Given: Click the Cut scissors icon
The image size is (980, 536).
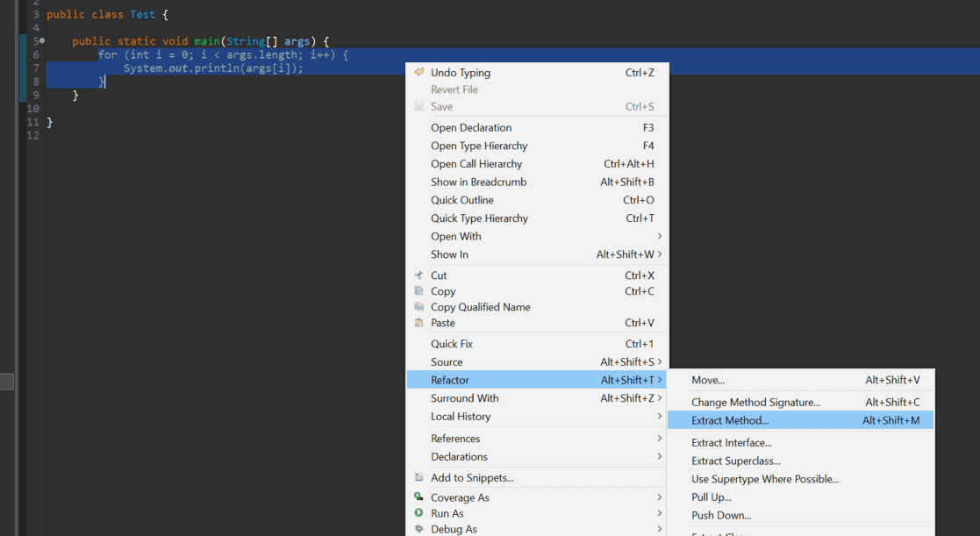Looking at the screenshot, I should tap(418, 275).
